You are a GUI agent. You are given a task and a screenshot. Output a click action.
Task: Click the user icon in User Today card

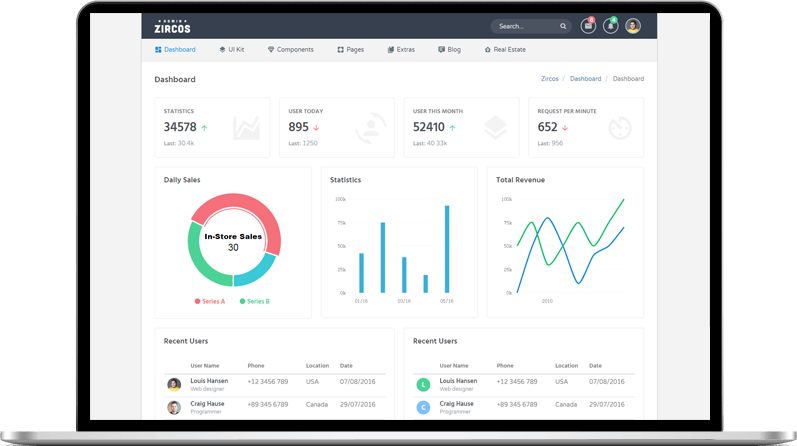[x=370, y=127]
